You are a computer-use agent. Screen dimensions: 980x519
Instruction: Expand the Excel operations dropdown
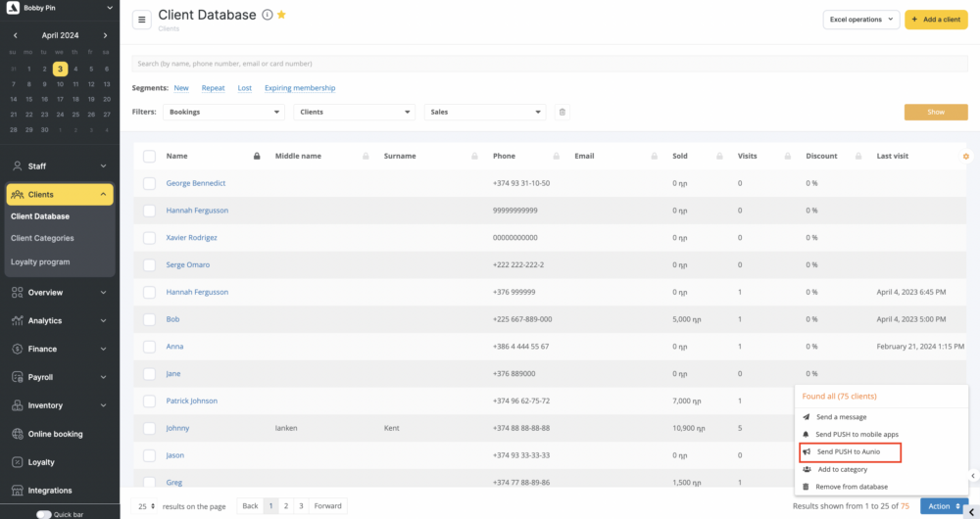coord(860,20)
